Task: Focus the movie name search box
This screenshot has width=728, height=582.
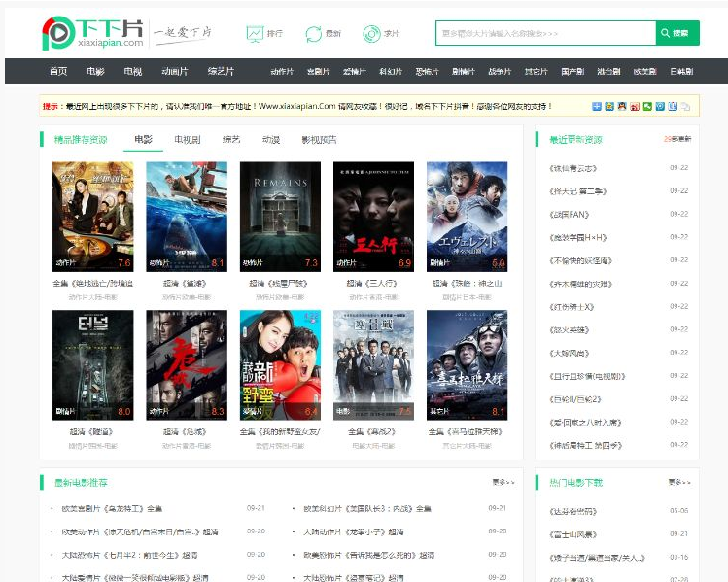Action: 545,33
